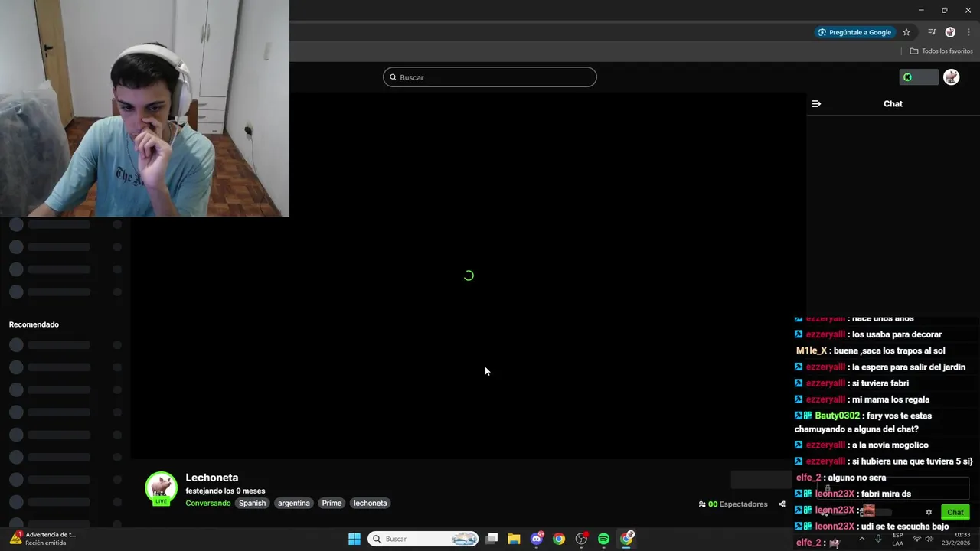Bookmark this page with the star icon
Viewport: 980px width, 551px height.
point(906,32)
